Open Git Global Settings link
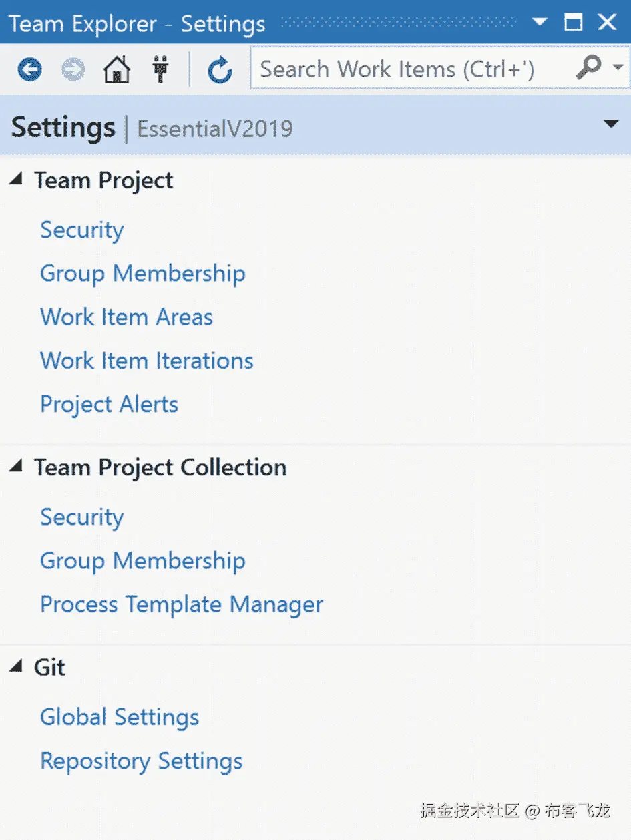The image size is (631, 840). coord(120,717)
